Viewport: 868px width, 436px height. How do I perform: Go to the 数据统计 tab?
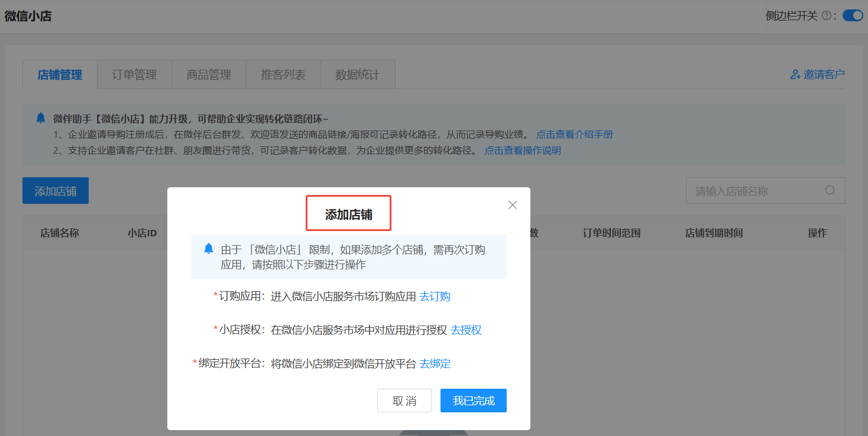(x=357, y=74)
